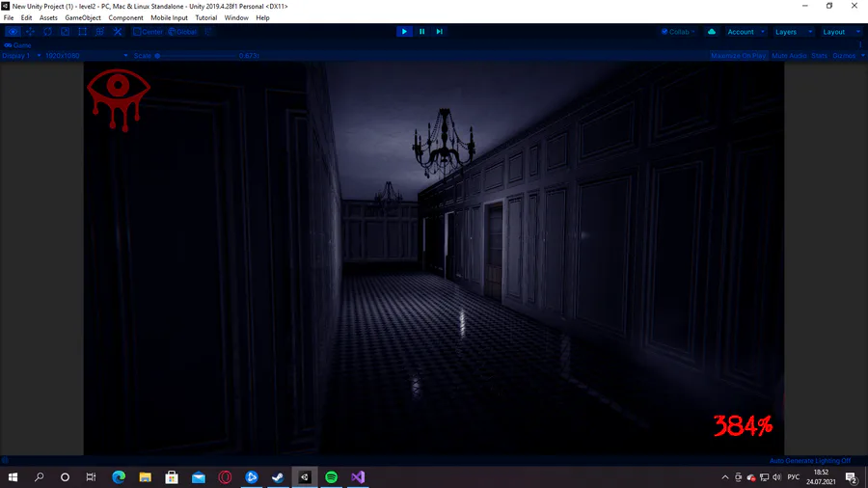Toggle the Stats overlay
The height and width of the screenshot is (488, 868).
819,55
